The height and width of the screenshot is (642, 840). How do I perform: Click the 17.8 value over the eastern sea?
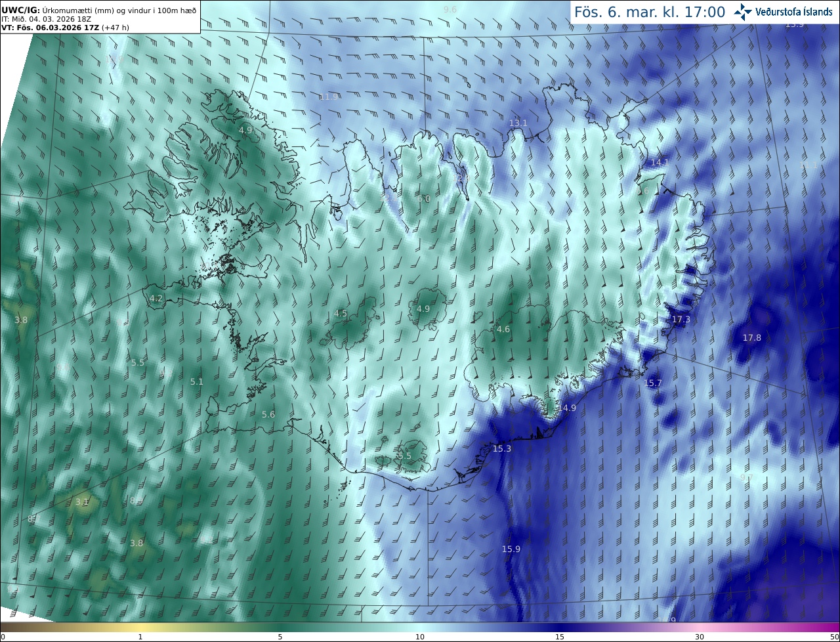click(x=752, y=337)
